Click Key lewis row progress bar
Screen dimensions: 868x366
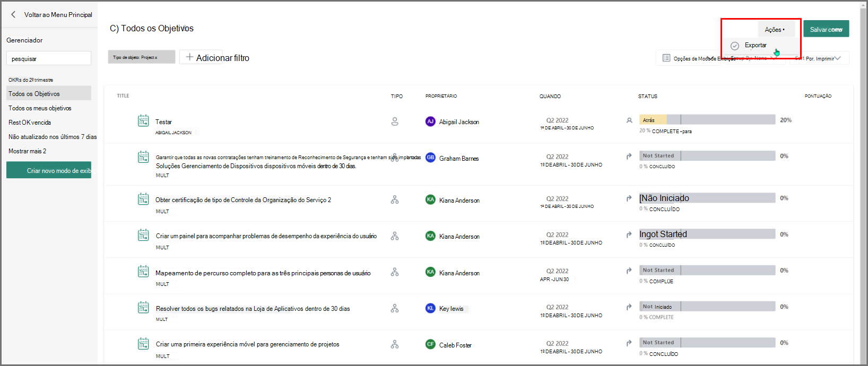[x=707, y=307]
